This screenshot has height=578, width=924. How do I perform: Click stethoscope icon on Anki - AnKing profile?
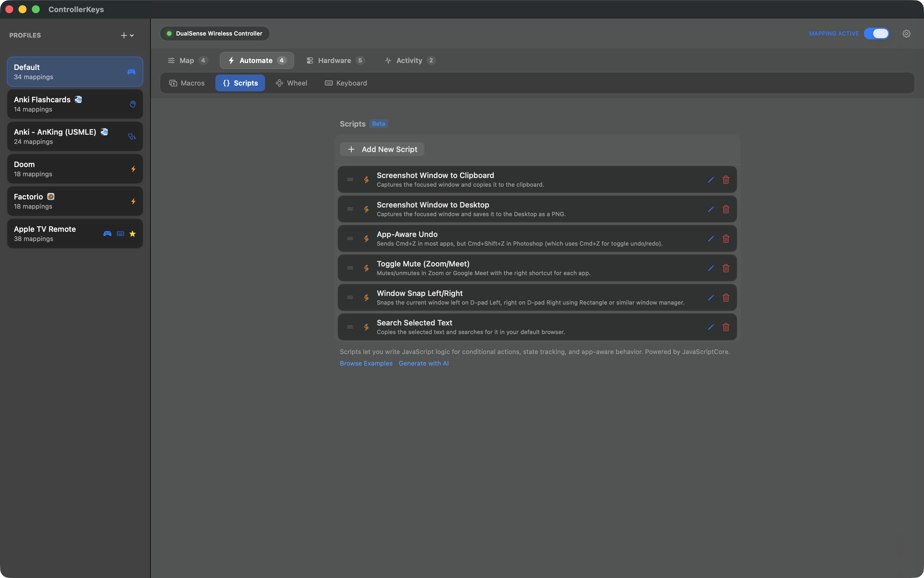pos(132,136)
